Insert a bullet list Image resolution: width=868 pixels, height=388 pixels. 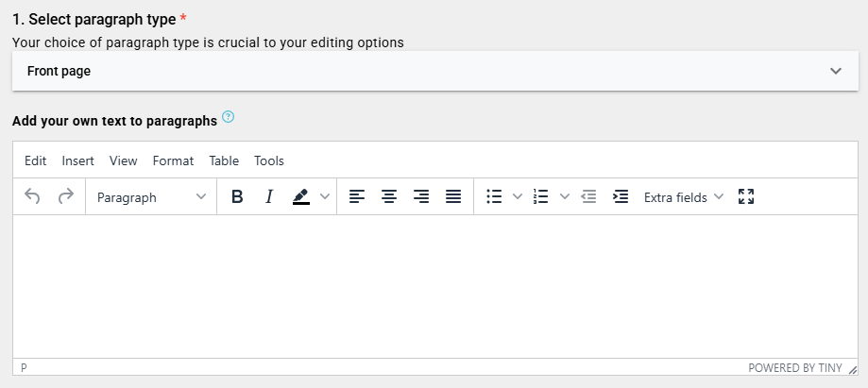pyautogui.click(x=493, y=196)
